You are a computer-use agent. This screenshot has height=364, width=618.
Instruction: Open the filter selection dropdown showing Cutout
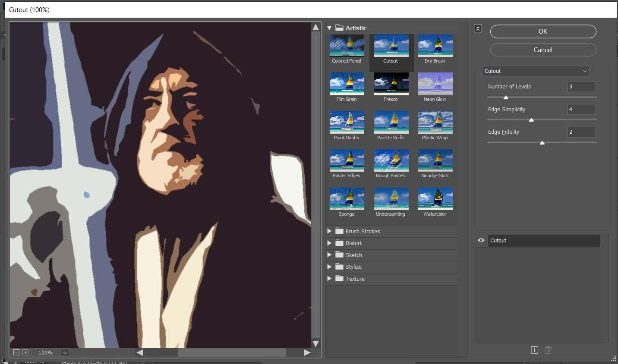[x=536, y=71]
